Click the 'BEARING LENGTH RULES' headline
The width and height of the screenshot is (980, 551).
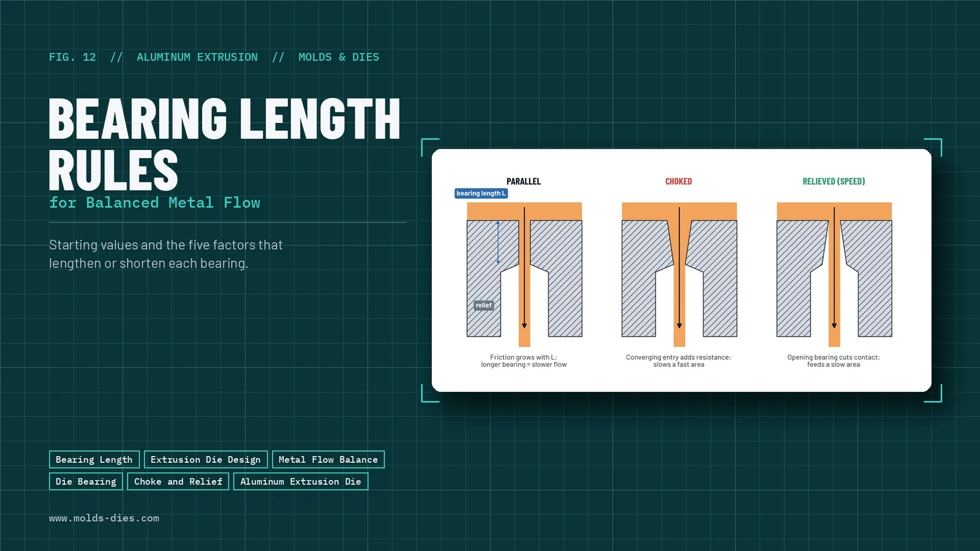[x=224, y=144]
